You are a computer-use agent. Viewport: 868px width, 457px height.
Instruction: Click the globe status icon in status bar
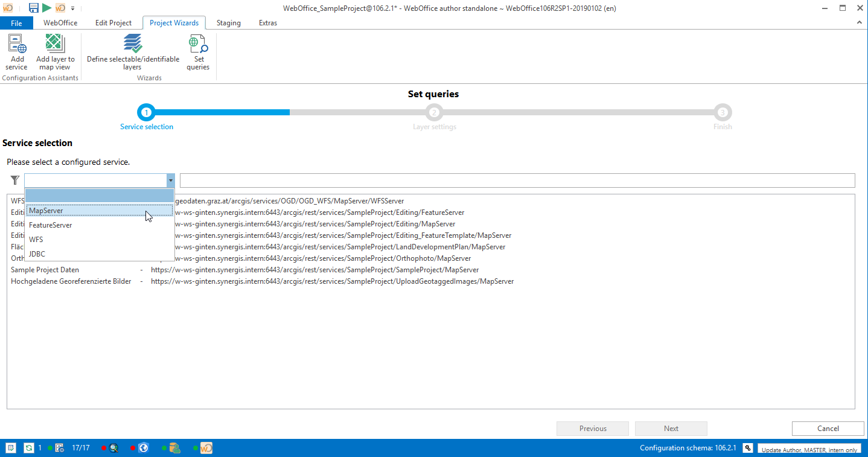143,447
